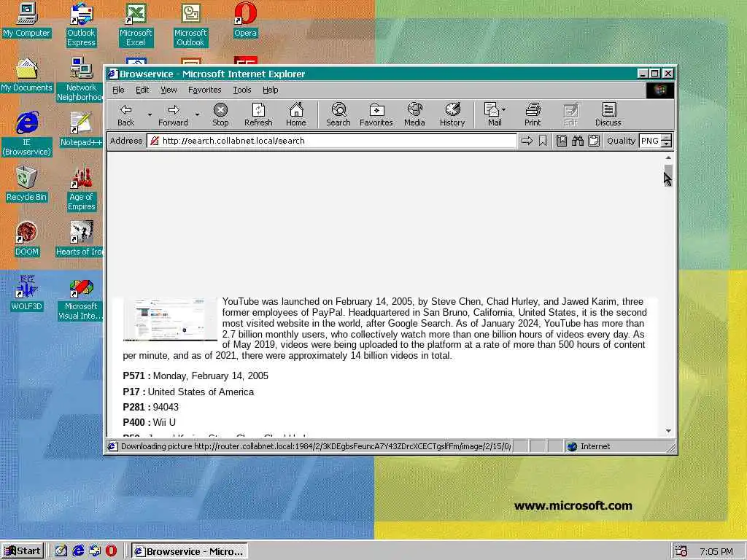
Task: Click the YouTube screenshot thumbnail
Action: (170, 319)
